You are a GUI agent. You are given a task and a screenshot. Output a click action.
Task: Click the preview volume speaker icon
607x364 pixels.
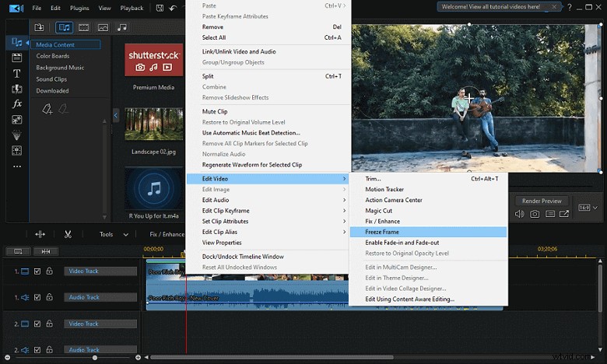pyautogui.click(x=519, y=214)
